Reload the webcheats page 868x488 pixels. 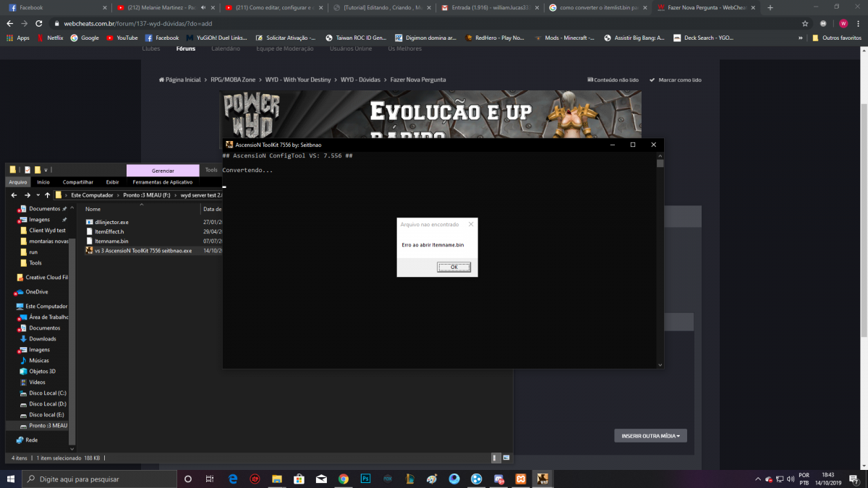click(40, 23)
